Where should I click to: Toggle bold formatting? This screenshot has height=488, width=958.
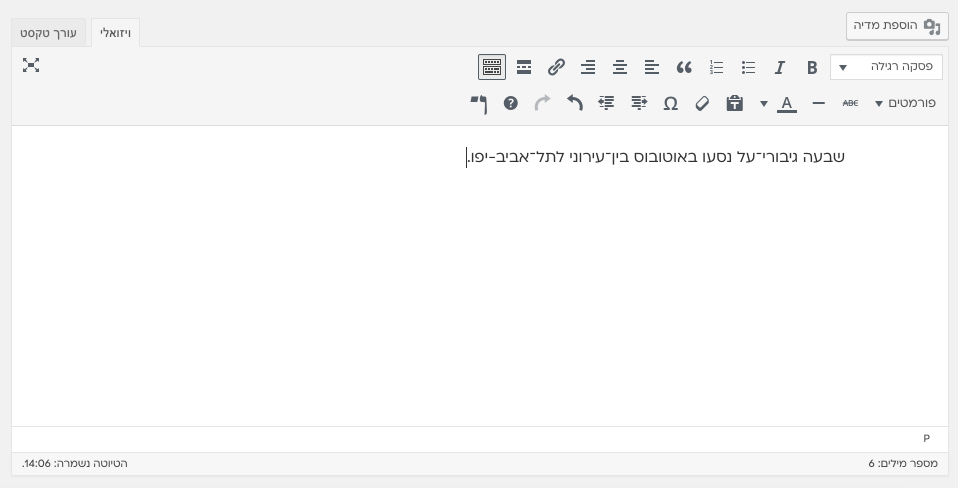[812, 67]
